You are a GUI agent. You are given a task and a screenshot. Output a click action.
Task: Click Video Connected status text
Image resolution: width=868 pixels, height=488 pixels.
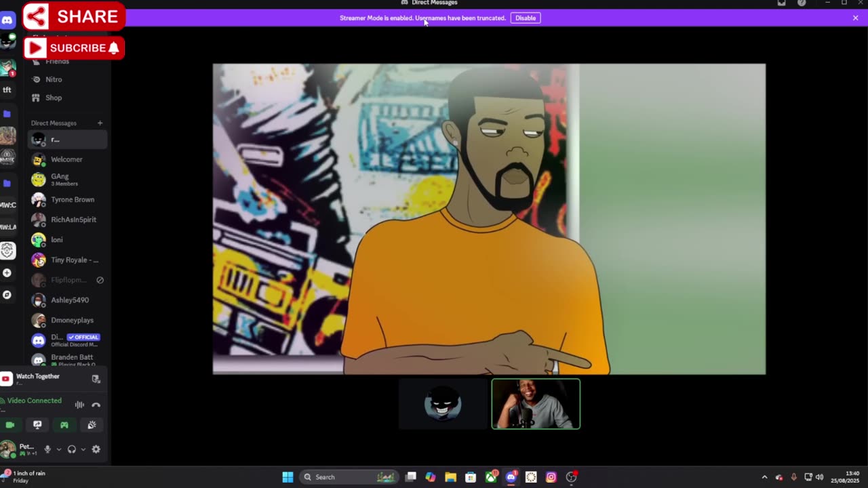[34, 401]
